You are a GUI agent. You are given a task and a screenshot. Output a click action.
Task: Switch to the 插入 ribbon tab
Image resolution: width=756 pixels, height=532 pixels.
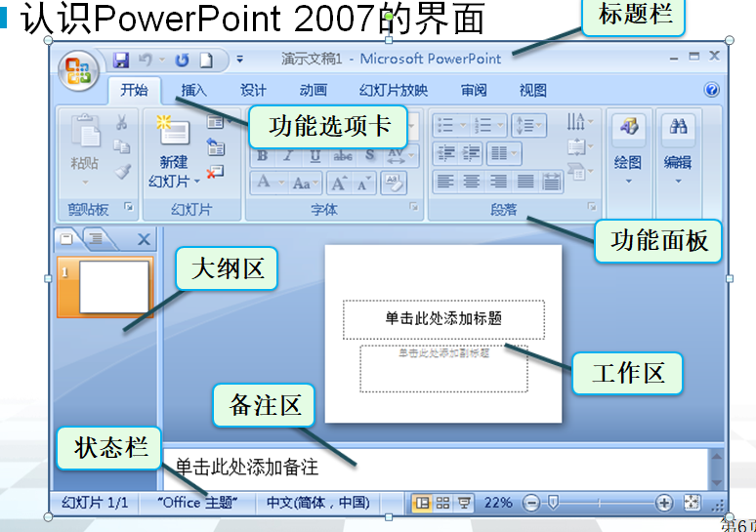tap(194, 91)
